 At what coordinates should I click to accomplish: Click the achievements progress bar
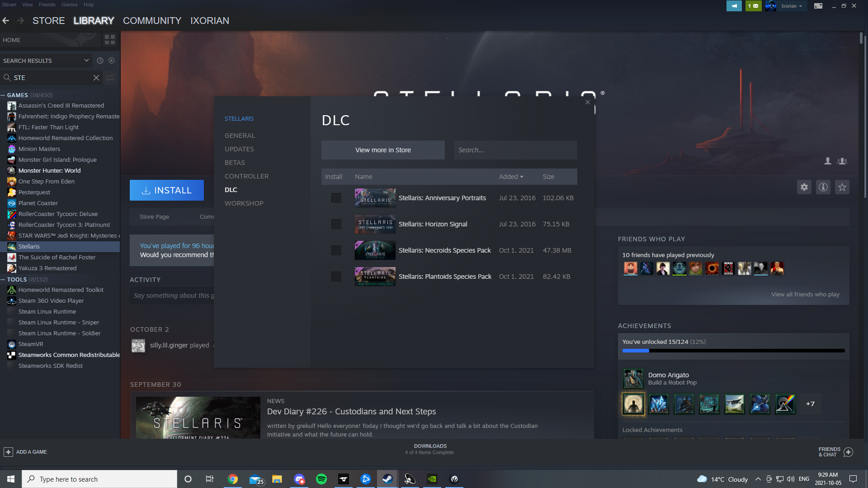click(733, 351)
